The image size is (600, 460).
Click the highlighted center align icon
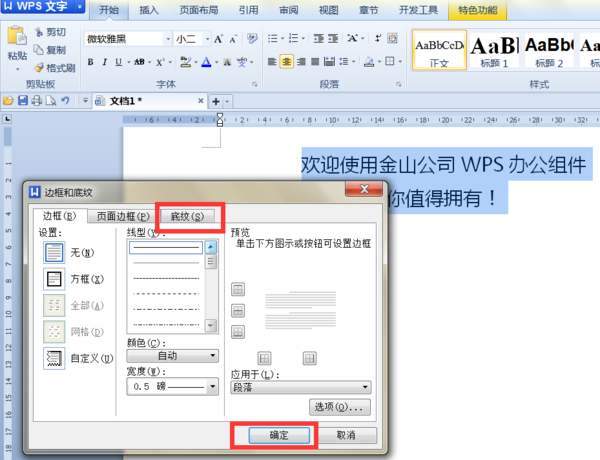[x=286, y=62]
